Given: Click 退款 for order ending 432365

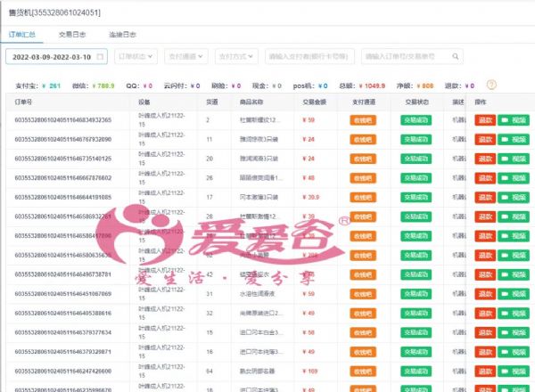Looking at the screenshot, I should 484,119.
